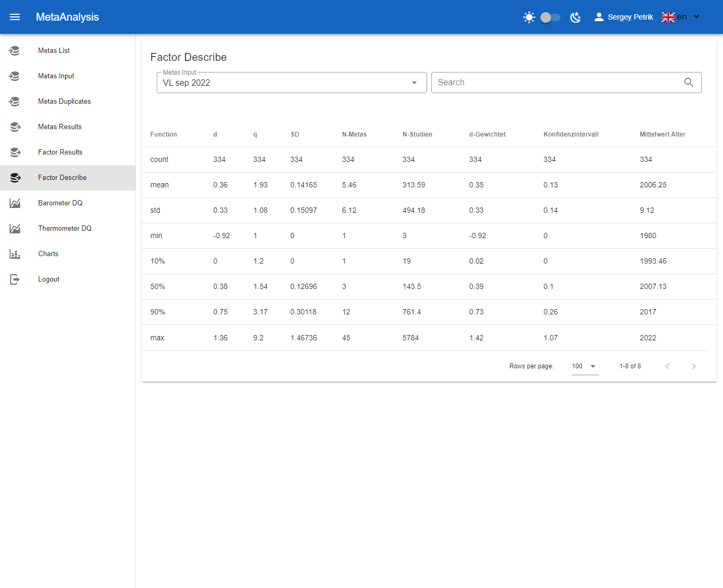Click the Charts bar graph icon
Screen dimensions: 723x588
pyautogui.click(x=15, y=254)
